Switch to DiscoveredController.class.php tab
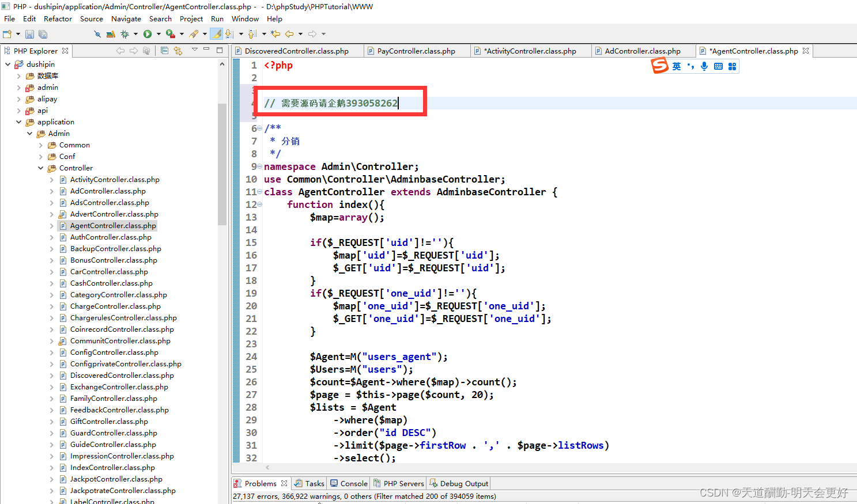The width and height of the screenshot is (857, 504). click(297, 51)
